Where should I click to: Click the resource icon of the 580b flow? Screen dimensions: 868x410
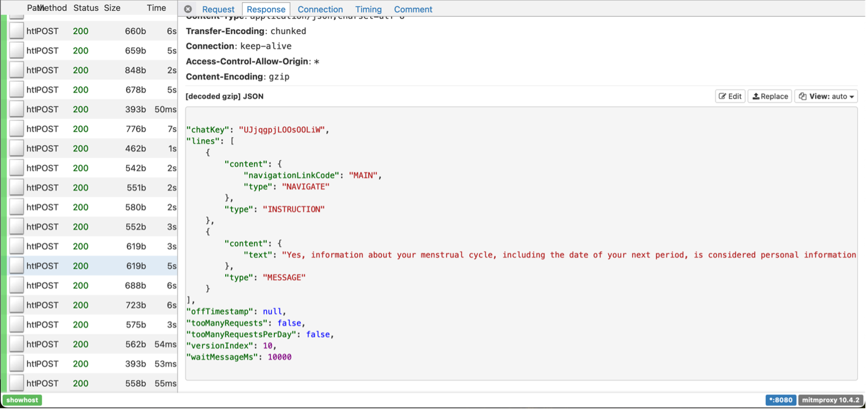pos(17,207)
